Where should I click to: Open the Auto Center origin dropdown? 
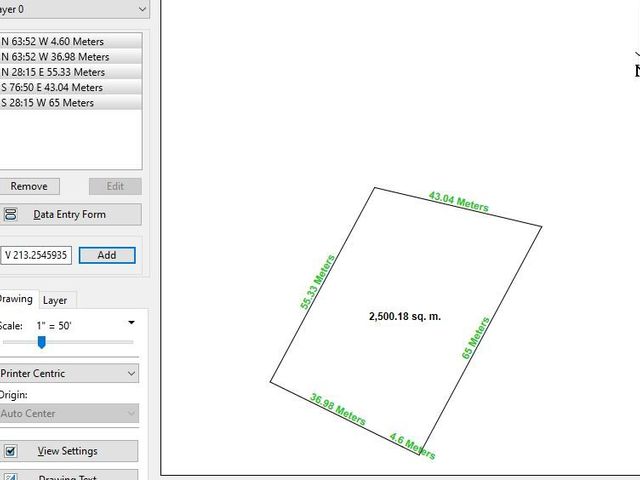(69, 413)
